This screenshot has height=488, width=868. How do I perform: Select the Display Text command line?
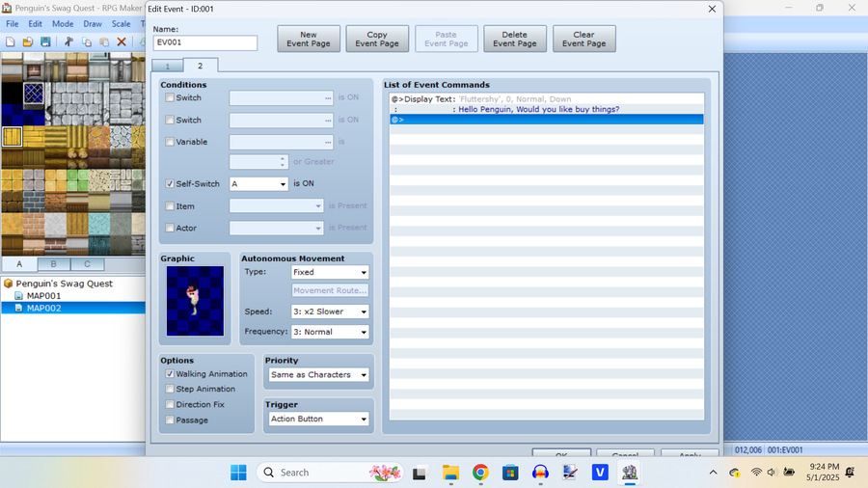click(x=547, y=99)
